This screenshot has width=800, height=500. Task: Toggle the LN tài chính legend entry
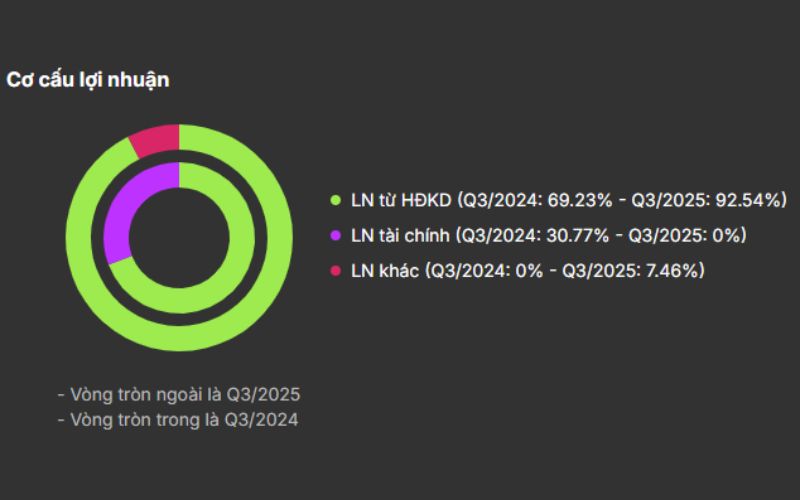(402, 235)
